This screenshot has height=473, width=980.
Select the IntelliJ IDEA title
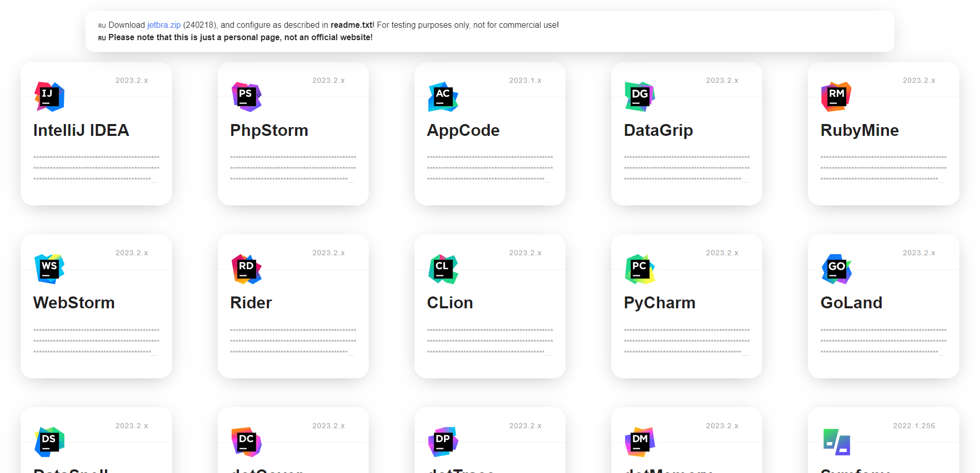coord(81,130)
